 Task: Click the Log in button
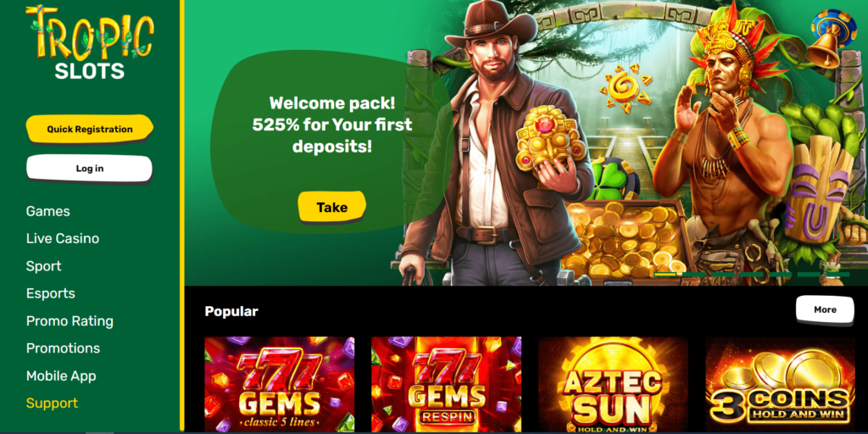pyautogui.click(x=90, y=169)
